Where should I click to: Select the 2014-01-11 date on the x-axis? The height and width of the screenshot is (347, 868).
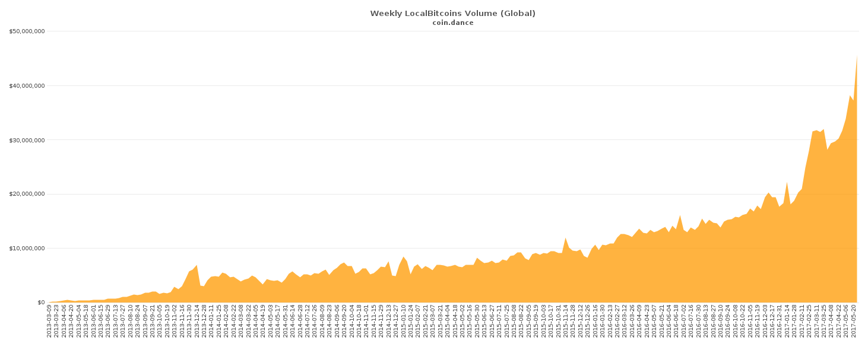212,321
